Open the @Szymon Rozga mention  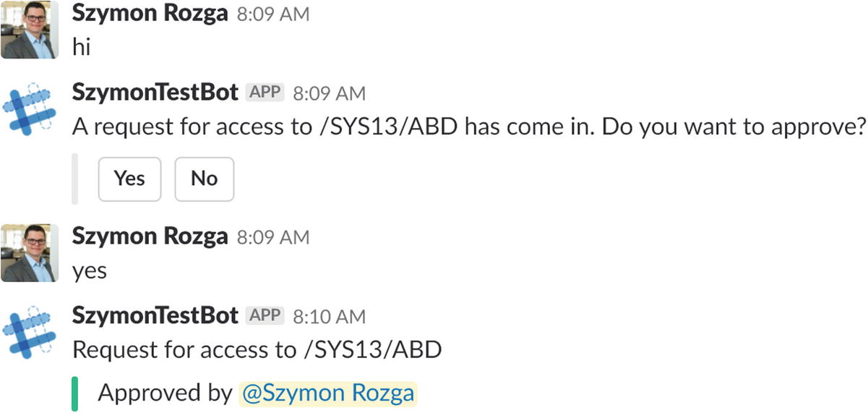point(327,393)
